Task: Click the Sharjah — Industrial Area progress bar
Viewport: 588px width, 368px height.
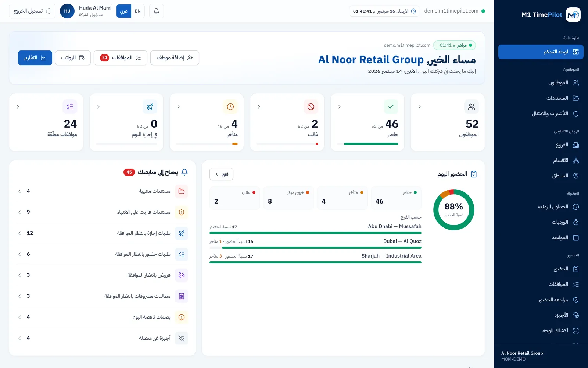Action: (315, 262)
